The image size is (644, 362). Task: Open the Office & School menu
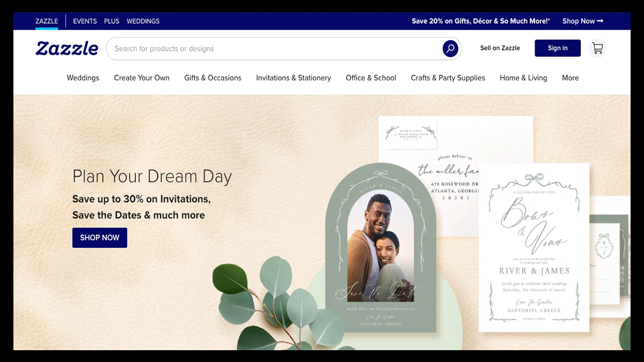pos(371,78)
